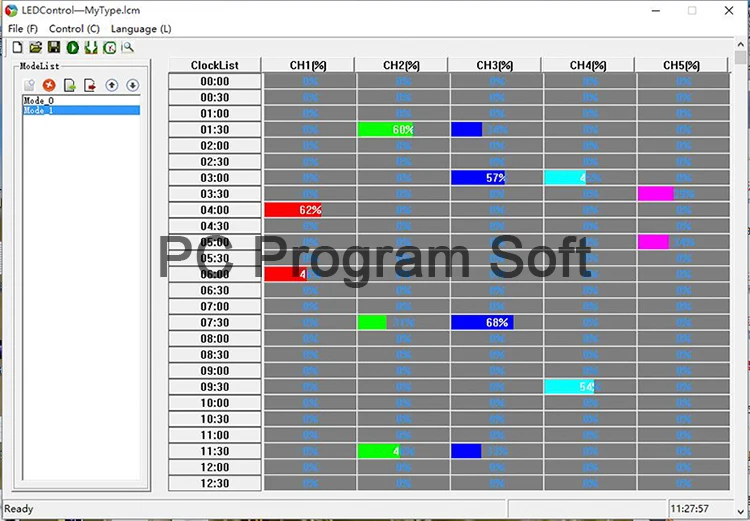750x521 pixels.
Task: Click the CH1(%) column header
Action: point(308,65)
